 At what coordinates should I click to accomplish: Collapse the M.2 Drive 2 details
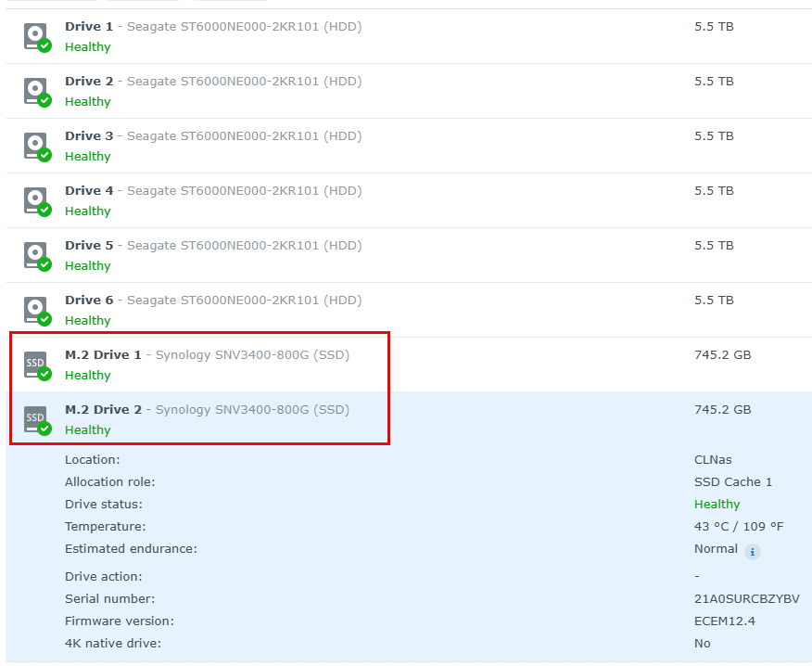pos(409,419)
